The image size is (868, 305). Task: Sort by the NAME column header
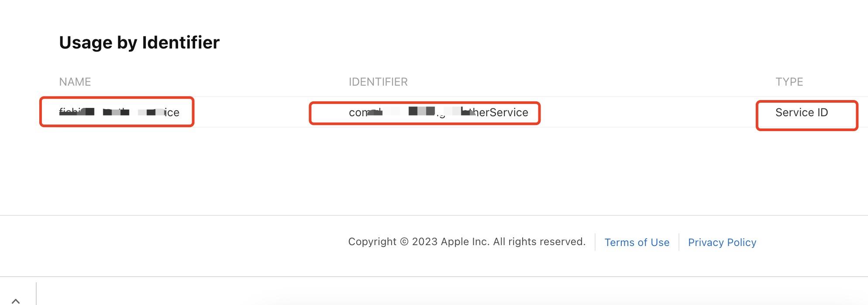click(75, 82)
